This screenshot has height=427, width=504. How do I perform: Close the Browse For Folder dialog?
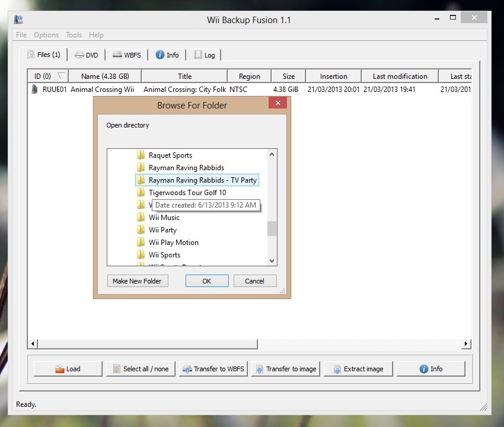point(277,103)
